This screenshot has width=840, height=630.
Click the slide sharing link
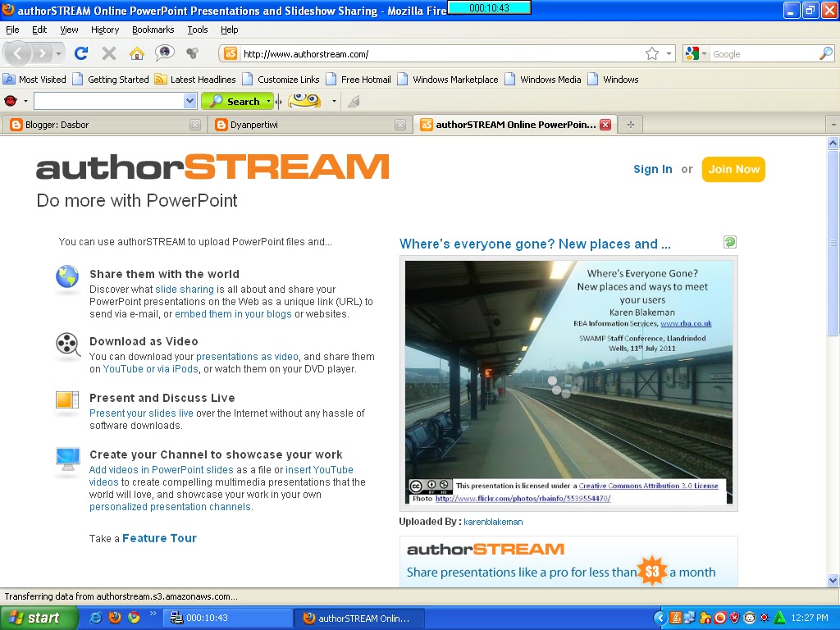185,290
